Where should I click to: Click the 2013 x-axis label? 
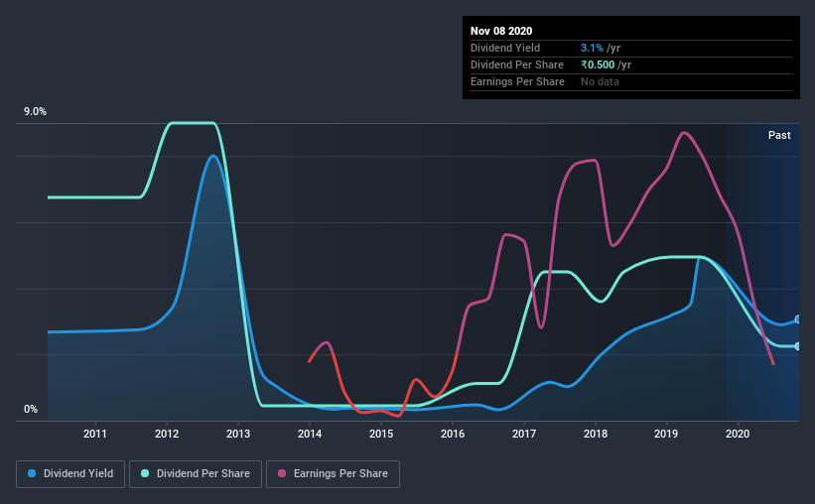(x=238, y=434)
